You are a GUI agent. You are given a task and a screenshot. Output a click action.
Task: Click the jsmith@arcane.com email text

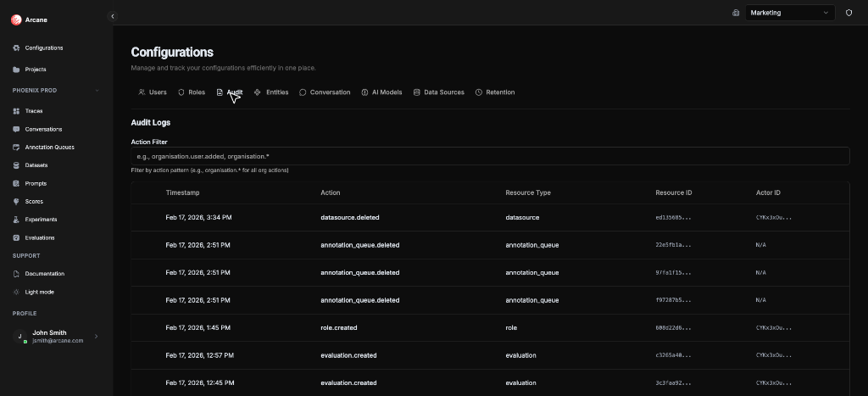pos(58,341)
